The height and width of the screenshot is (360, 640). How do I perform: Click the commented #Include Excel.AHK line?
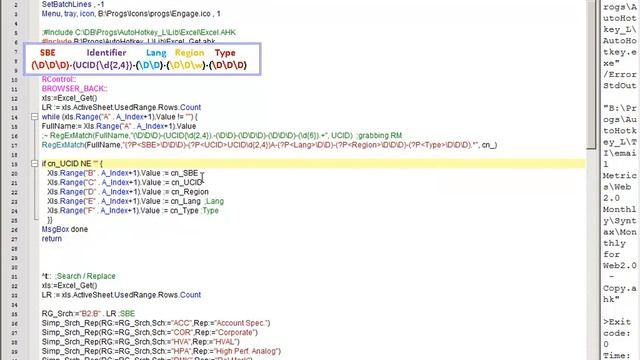click(x=139, y=33)
